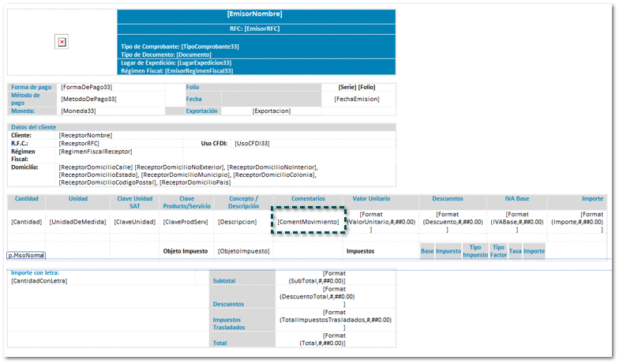Click the [ObjetoImpuesto] placeholder
Image resolution: width=619 pixels, height=364 pixels.
244,250
